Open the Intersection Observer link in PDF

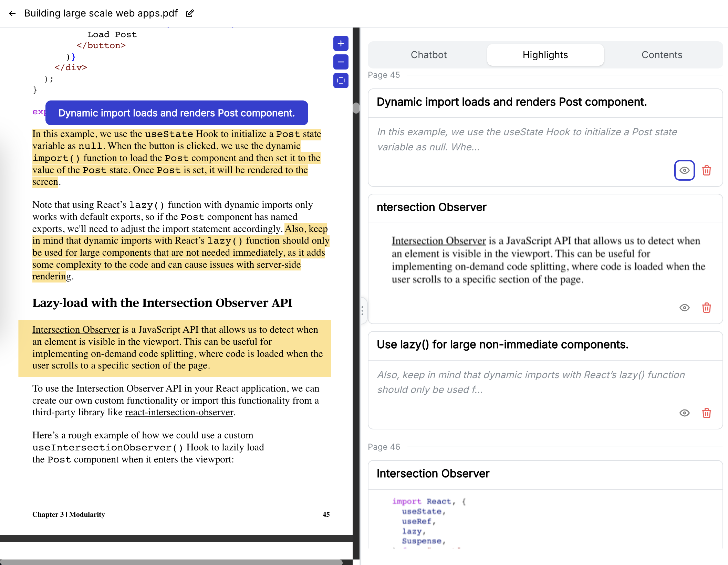point(76,330)
